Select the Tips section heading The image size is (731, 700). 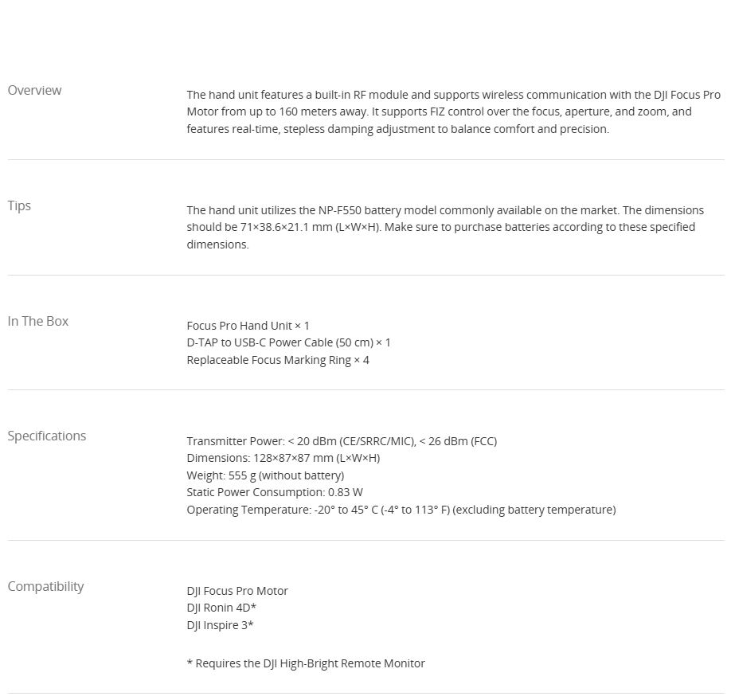[19, 205]
